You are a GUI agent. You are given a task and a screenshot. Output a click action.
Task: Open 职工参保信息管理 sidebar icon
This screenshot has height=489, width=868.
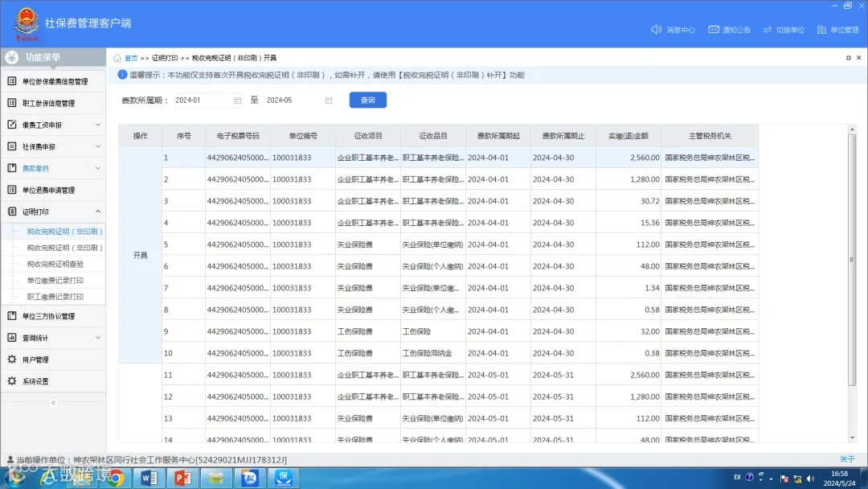11,102
